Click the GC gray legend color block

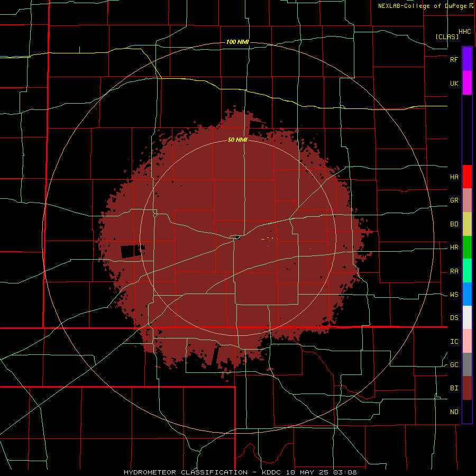tap(467, 364)
